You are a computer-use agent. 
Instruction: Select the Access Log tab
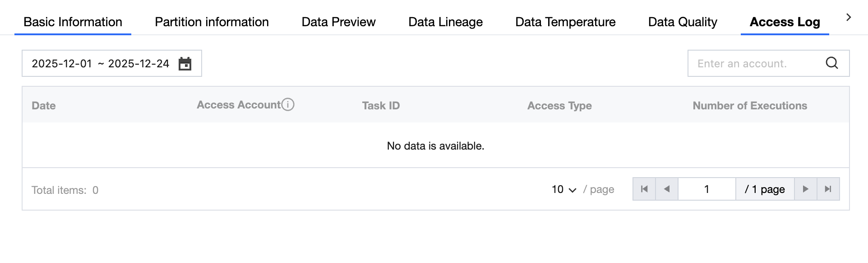pos(785,22)
